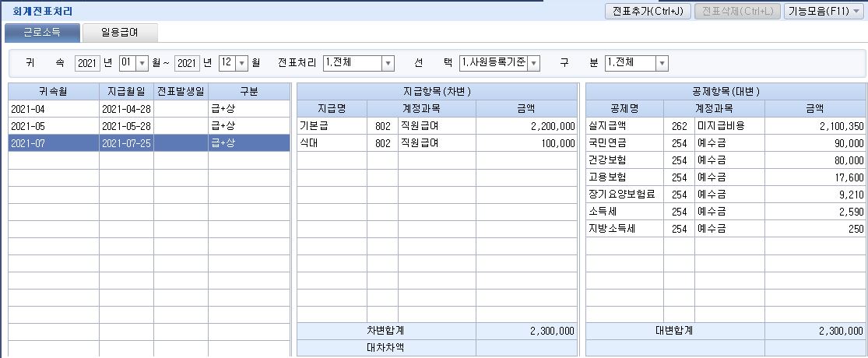Image resolution: width=868 pixels, height=358 pixels.
Task: Select the 건강보험 deduction row
Action: pyautogui.click(x=726, y=160)
